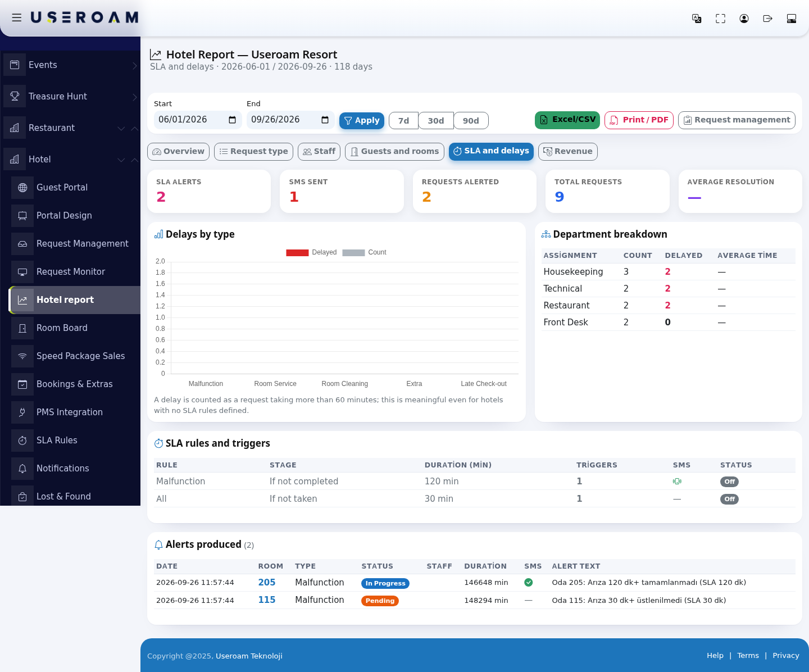Collapse the Hotel menu chevron
The width and height of the screenshot is (809, 672).
coord(134,160)
